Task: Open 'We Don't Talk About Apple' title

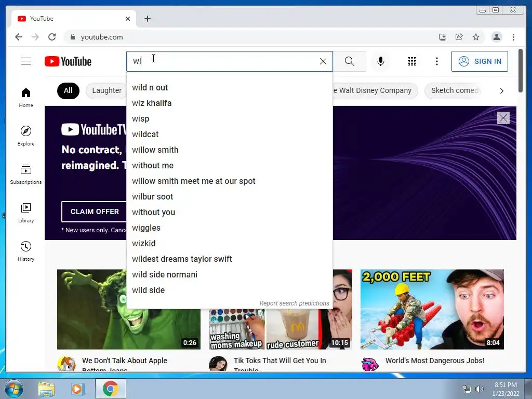Action: (x=125, y=365)
